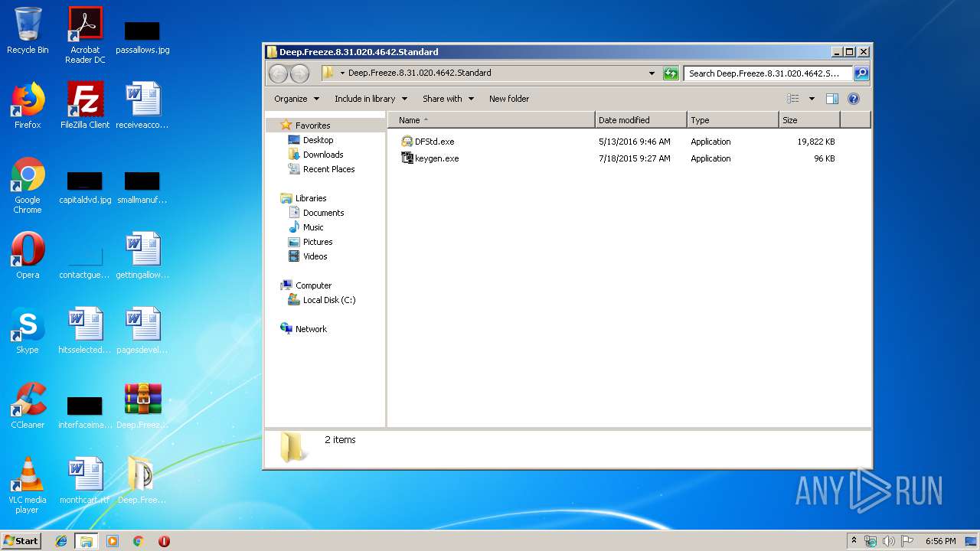
Task: Launch Google Chrome desktop shortcut
Action: pos(28,185)
